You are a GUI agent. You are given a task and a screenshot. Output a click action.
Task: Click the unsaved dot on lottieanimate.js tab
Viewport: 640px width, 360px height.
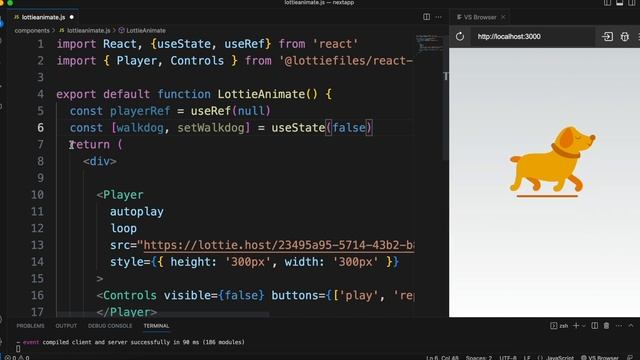(72, 17)
